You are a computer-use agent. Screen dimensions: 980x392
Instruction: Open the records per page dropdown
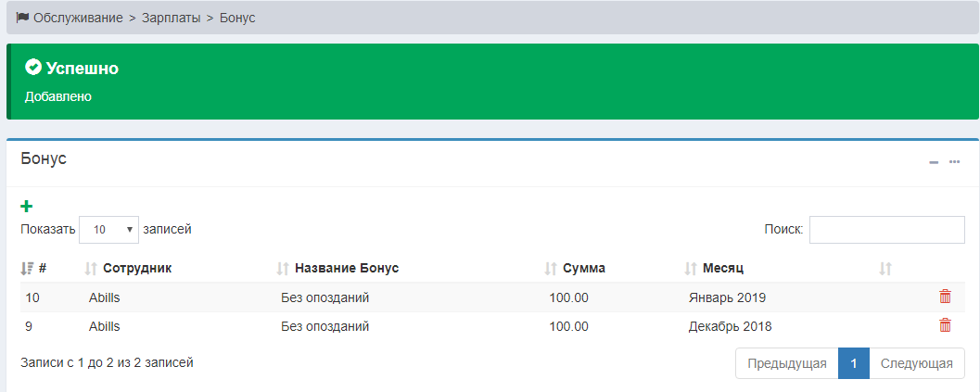[x=108, y=229]
